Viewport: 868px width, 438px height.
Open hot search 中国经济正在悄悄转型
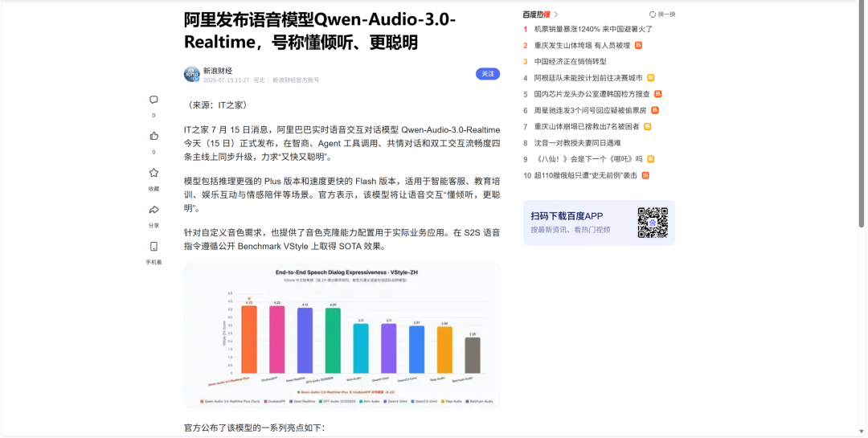(570, 61)
